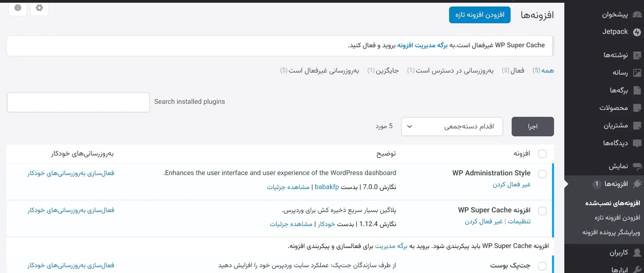Enable auto-updates for WP Super Cache
This screenshot has width=644, height=273.
pyautogui.click(x=71, y=210)
